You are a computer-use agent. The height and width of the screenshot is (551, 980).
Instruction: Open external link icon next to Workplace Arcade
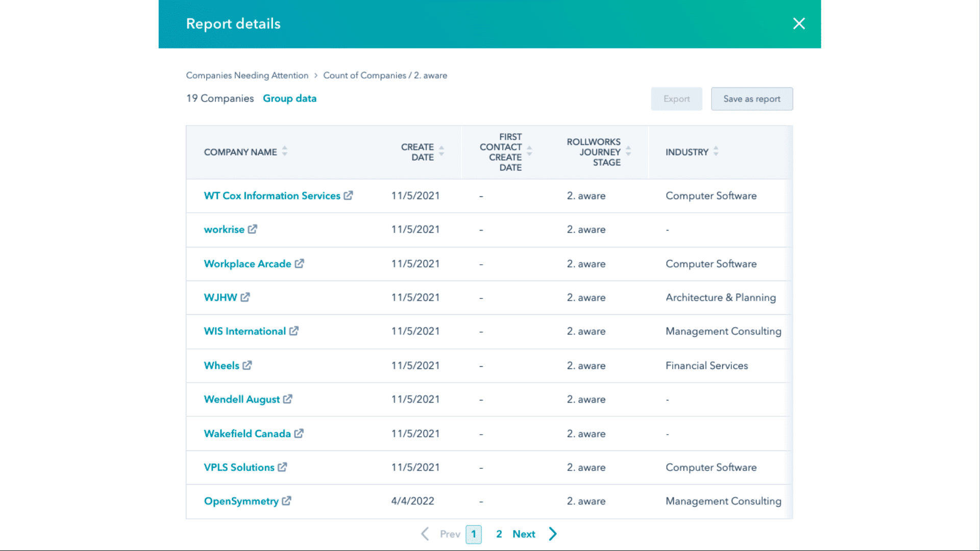[299, 263]
